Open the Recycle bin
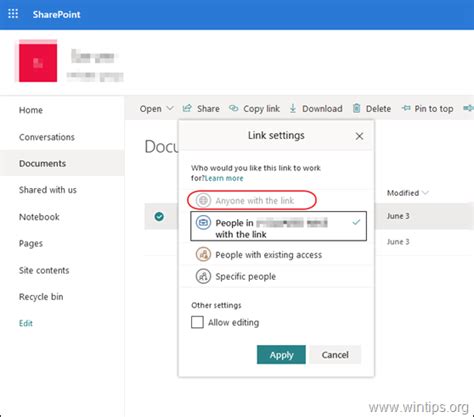474x417 pixels. coord(41,297)
